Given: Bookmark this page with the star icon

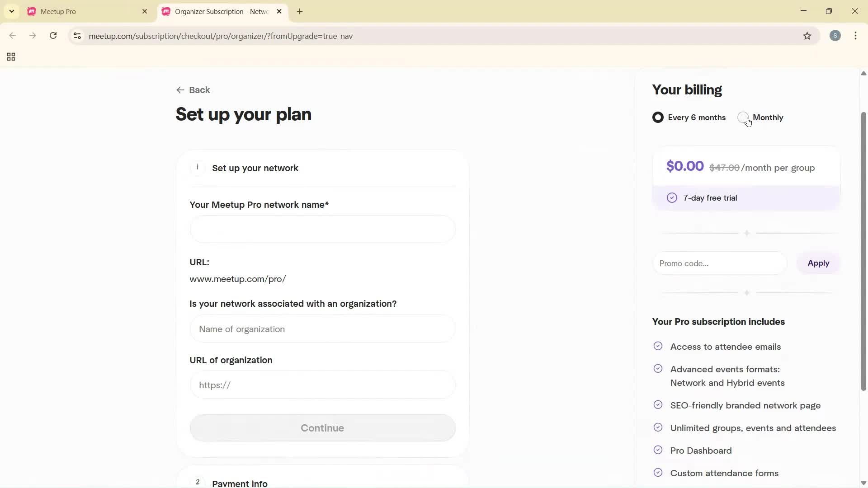Looking at the screenshot, I should tap(807, 36).
